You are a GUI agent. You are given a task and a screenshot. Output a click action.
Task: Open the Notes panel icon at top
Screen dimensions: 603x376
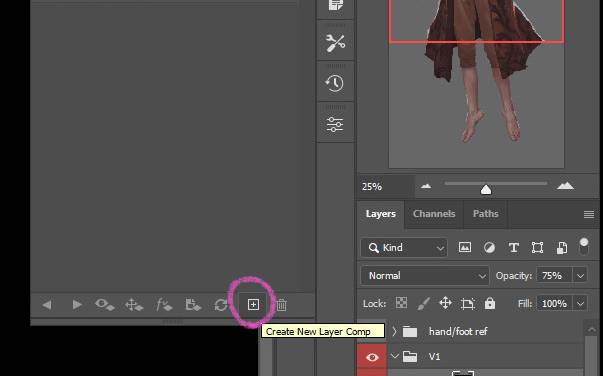pyautogui.click(x=335, y=5)
